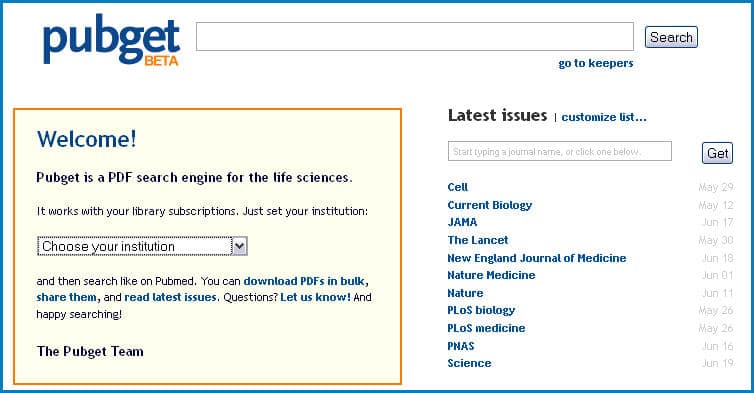Viewport: 754px width, 393px height.
Task: Open the read latest issues link
Action: tap(170, 297)
